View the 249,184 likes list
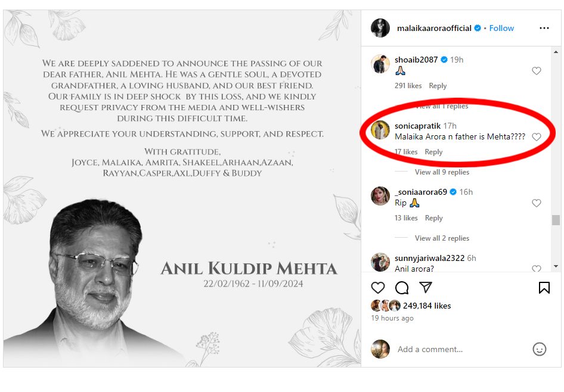 pos(426,306)
